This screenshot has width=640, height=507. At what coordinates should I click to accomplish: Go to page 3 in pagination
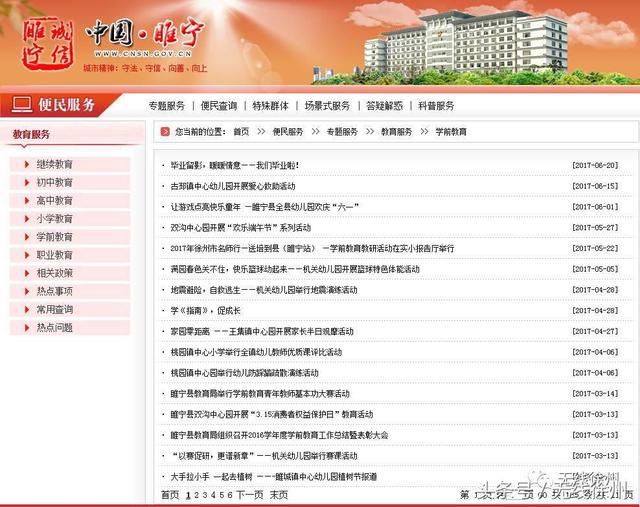coord(205,495)
